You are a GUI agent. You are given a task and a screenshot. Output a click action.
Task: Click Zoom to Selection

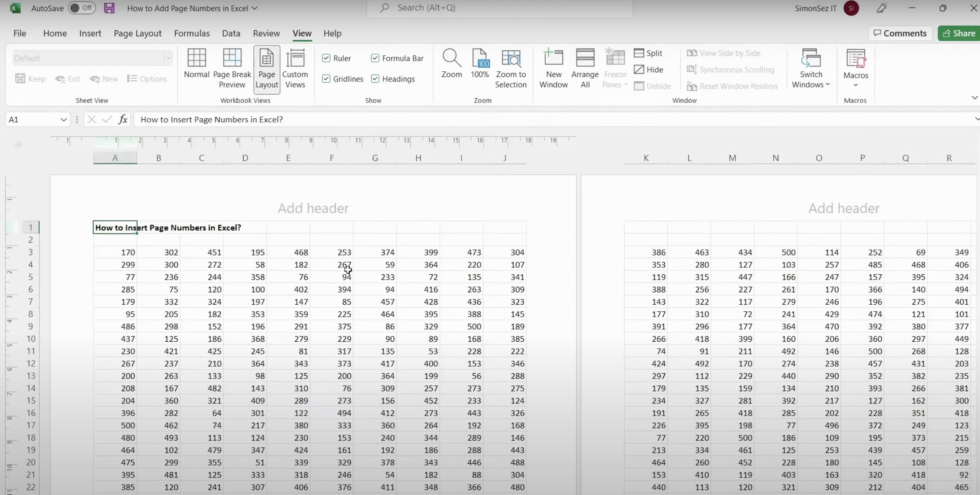pyautogui.click(x=511, y=69)
